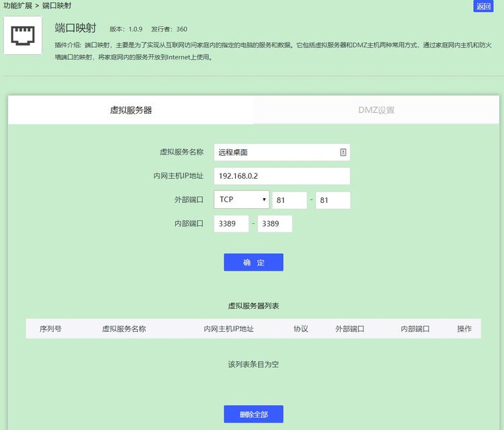This screenshot has height=430, width=504.
Task: Click the internal port start field 3389
Action: coord(231,224)
